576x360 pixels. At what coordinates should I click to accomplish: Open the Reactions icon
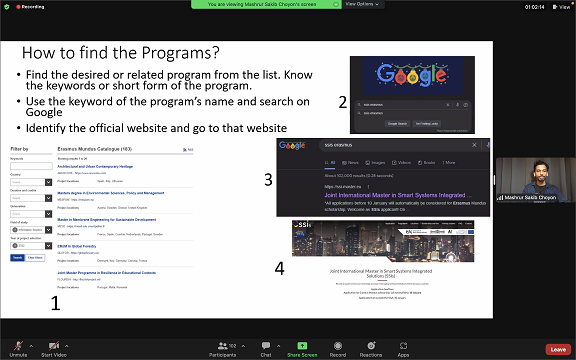[x=371, y=346]
